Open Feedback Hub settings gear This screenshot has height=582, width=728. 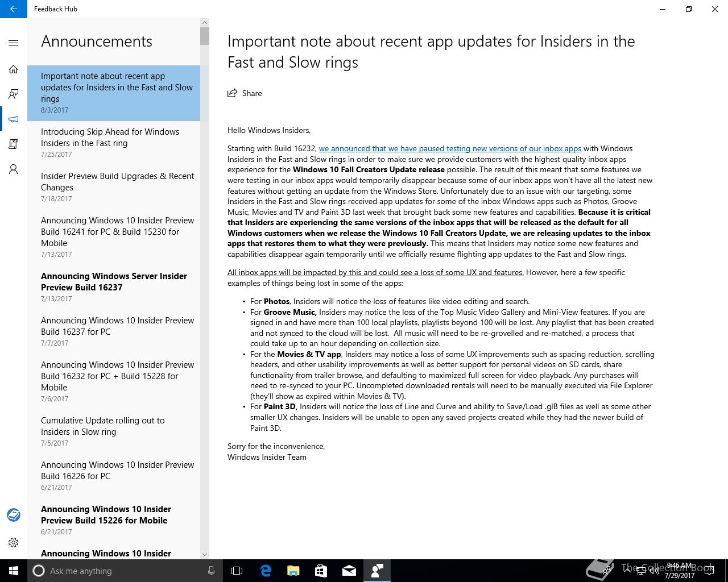tap(14, 543)
